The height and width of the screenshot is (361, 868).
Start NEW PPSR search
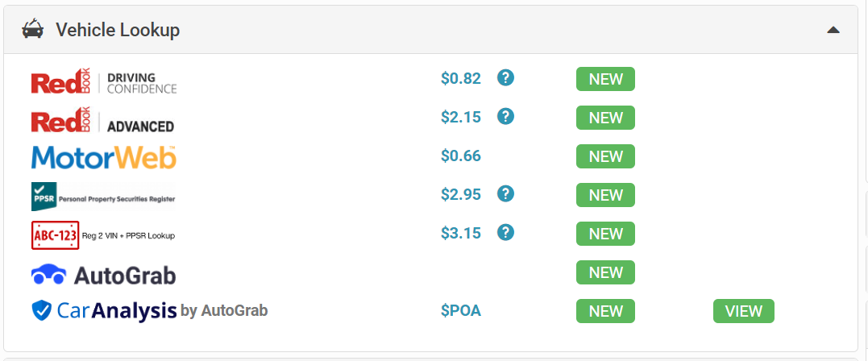click(605, 196)
